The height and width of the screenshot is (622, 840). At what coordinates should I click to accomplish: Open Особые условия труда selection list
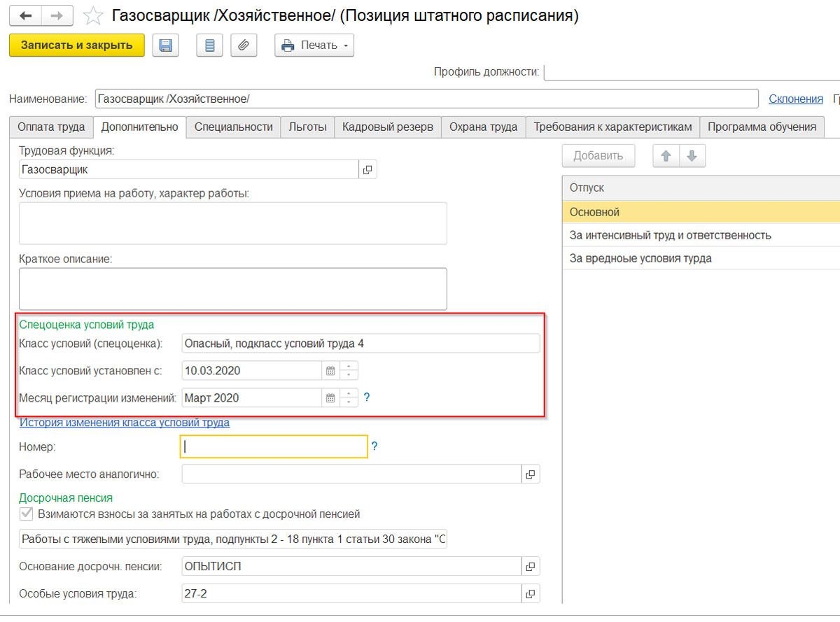(x=531, y=594)
